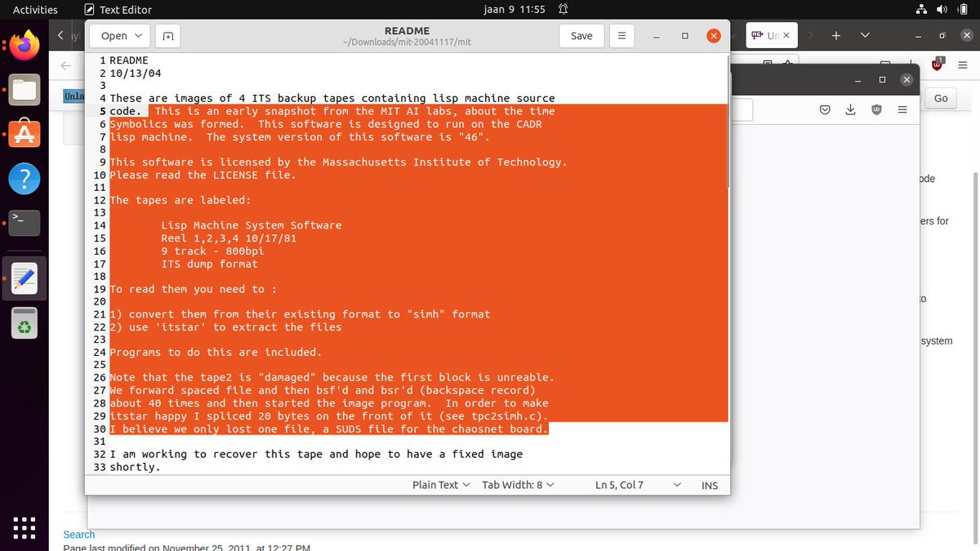Save to Pocket in middle Firefox window
This screenshot has height=551, width=980.
(x=825, y=109)
